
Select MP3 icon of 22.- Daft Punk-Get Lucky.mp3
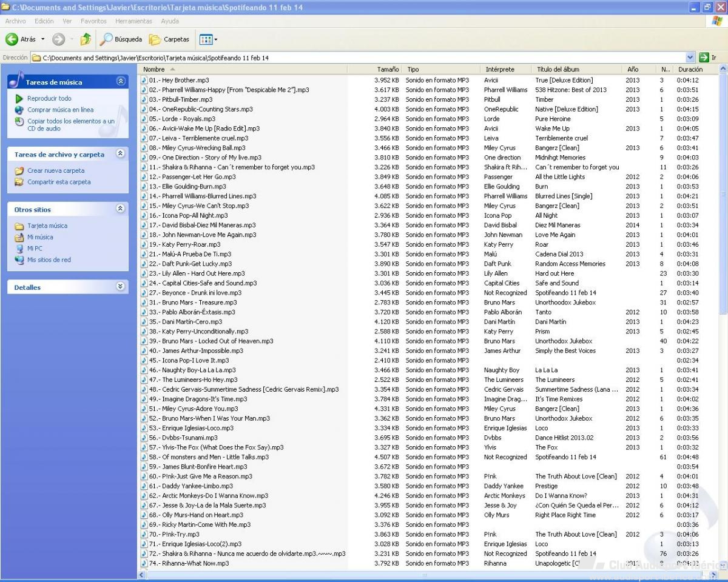click(144, 264)
